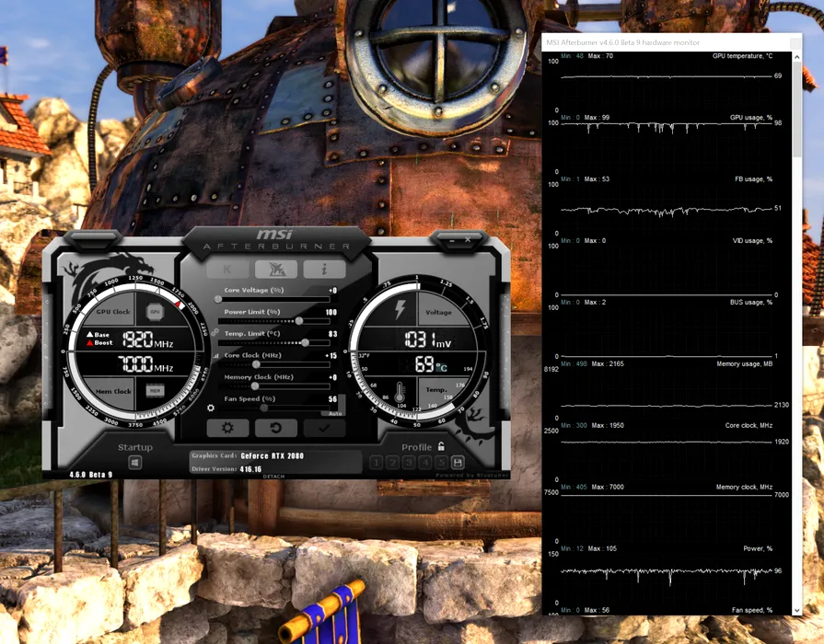Toggle the link icon beside Temp. Limit
This screenshot has width=824, height=644.
[x=215, y=332]
